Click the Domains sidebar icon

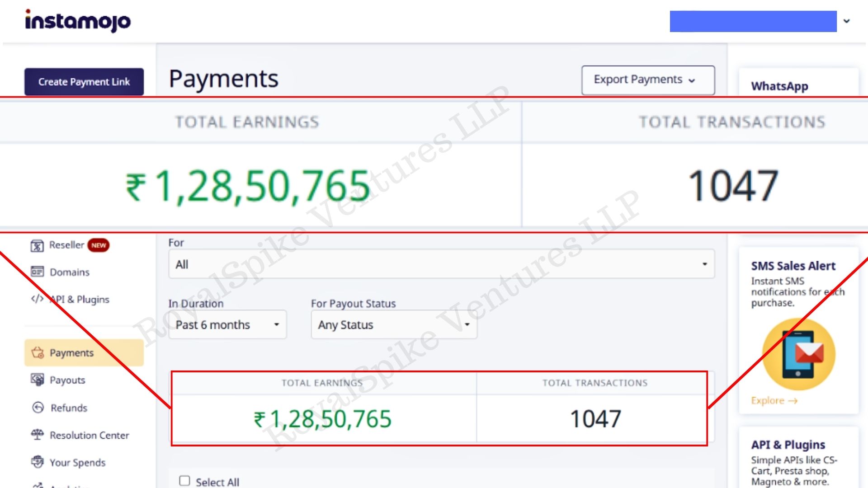coord(37,272)
